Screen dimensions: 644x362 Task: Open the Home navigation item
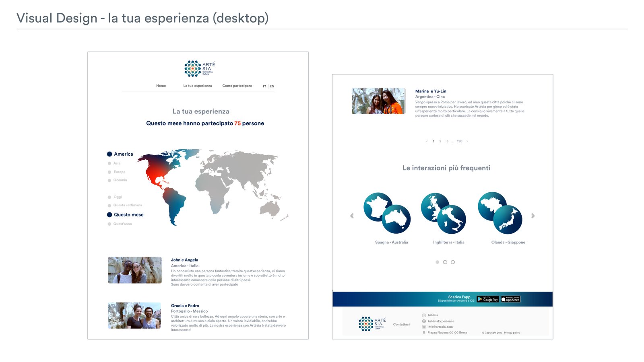161,86
